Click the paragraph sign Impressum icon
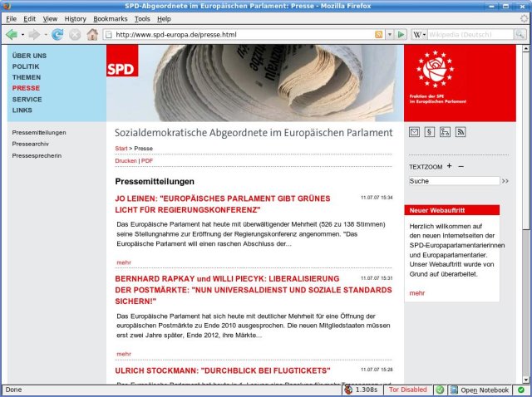The image size is (532, 397). point(430,132)
